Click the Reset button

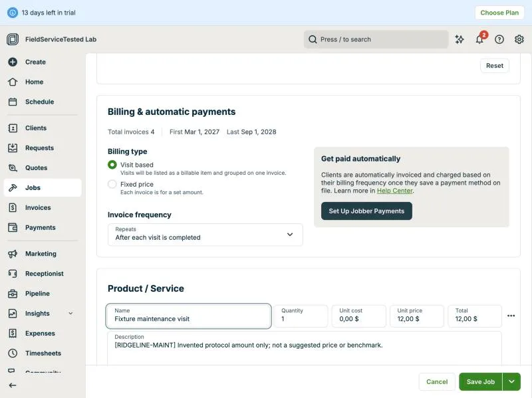(x=495, y=66)
